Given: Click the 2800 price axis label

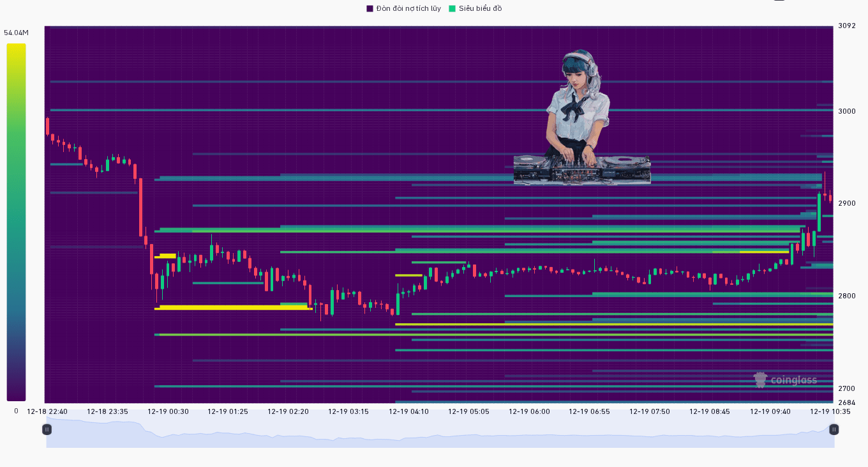Looking at the screenshot, I should pos(846,296).
